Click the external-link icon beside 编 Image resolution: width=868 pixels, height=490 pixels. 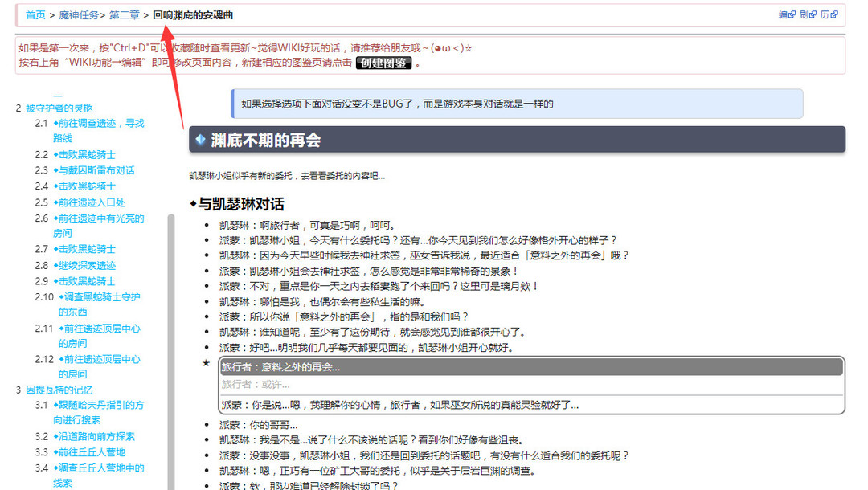click(792, 14)
